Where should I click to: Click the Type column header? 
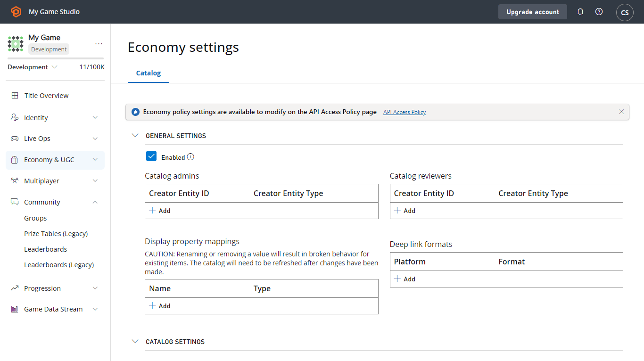[262, 288]
